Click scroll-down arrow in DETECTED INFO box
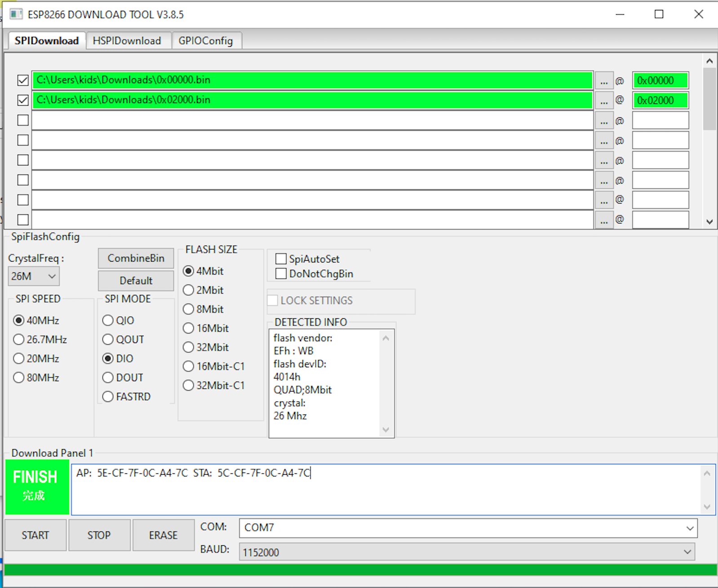This screenshot has width=718, height=588. pos(386,430)
